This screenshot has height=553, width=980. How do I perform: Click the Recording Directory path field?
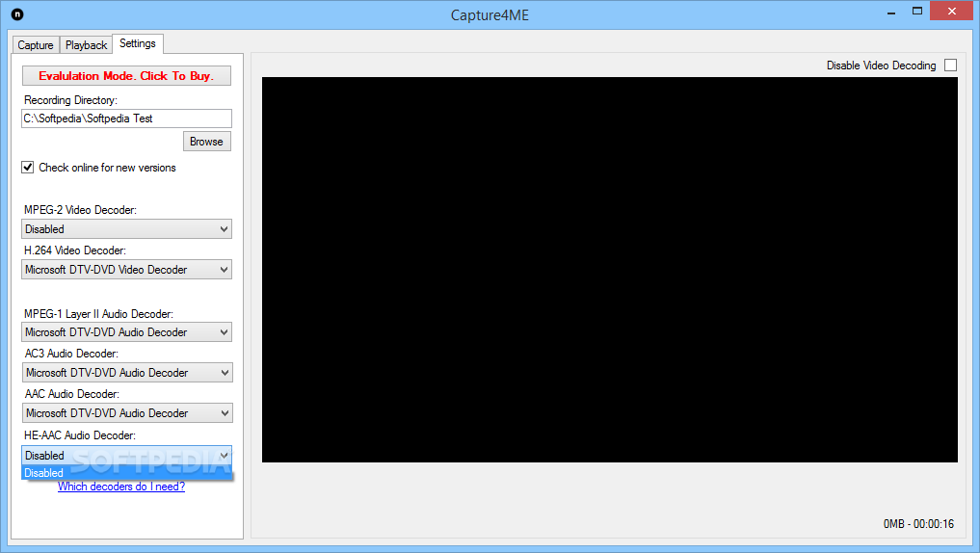click(x=126, y=118)
